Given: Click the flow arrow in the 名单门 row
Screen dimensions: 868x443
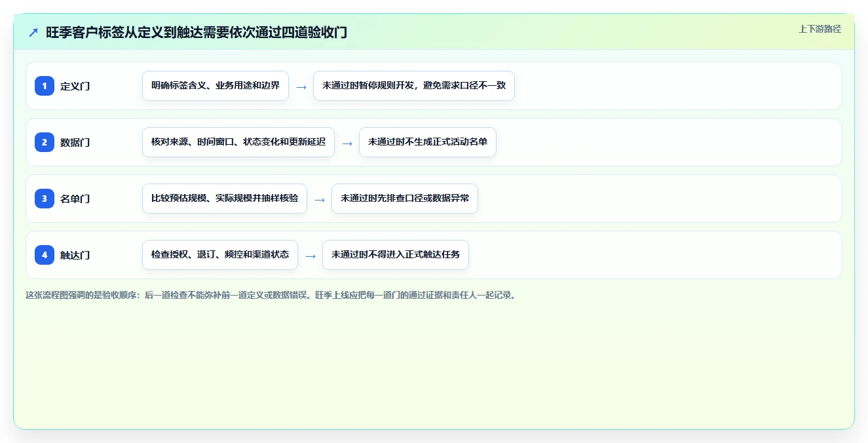Looking at the screenshot, I should pos(320,199).
